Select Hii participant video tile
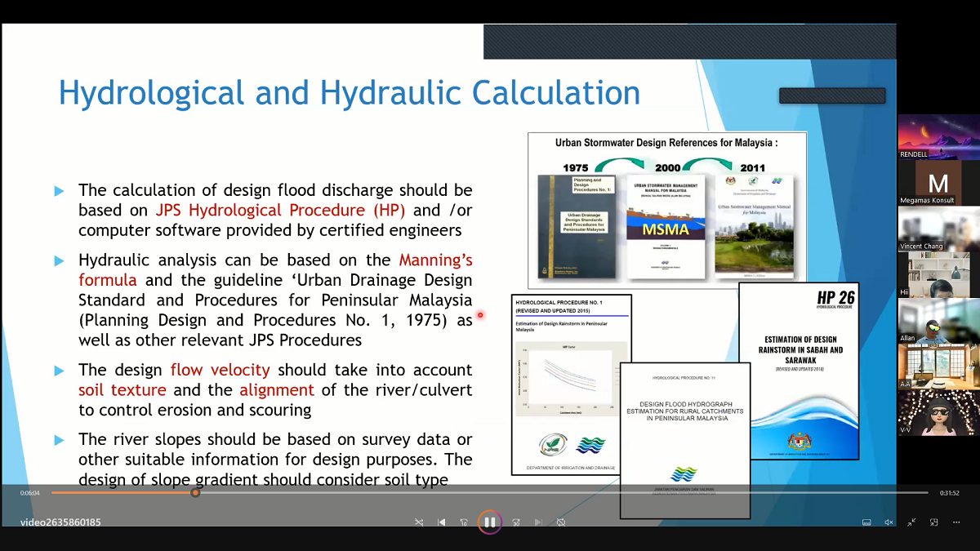Viewport: 980px width, 551px height. click(x=938, y=274)
